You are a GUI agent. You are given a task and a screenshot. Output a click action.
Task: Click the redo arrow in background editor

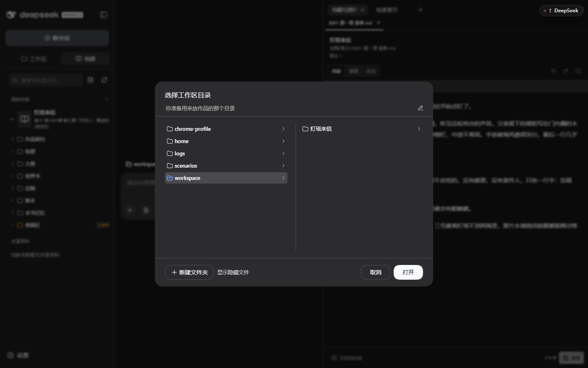[x=566, y=71]
